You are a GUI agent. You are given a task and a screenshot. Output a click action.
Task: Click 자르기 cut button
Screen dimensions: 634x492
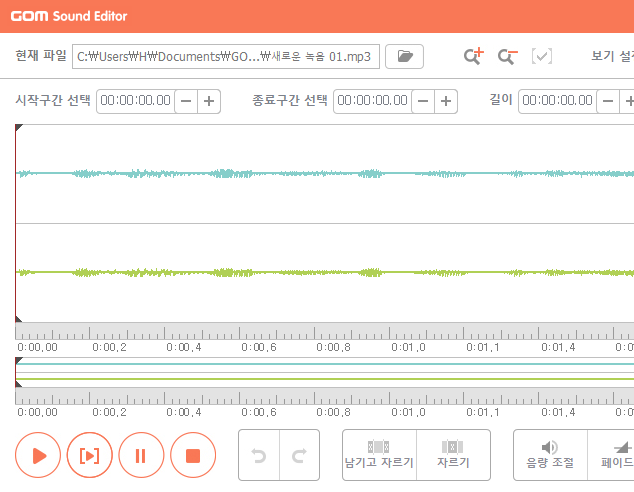point(453,455)
